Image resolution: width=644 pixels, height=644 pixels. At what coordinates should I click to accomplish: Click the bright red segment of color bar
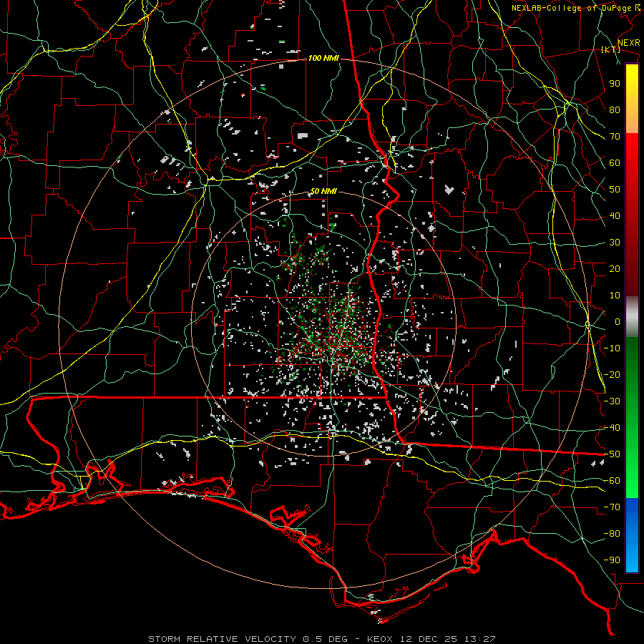(632, 154)
